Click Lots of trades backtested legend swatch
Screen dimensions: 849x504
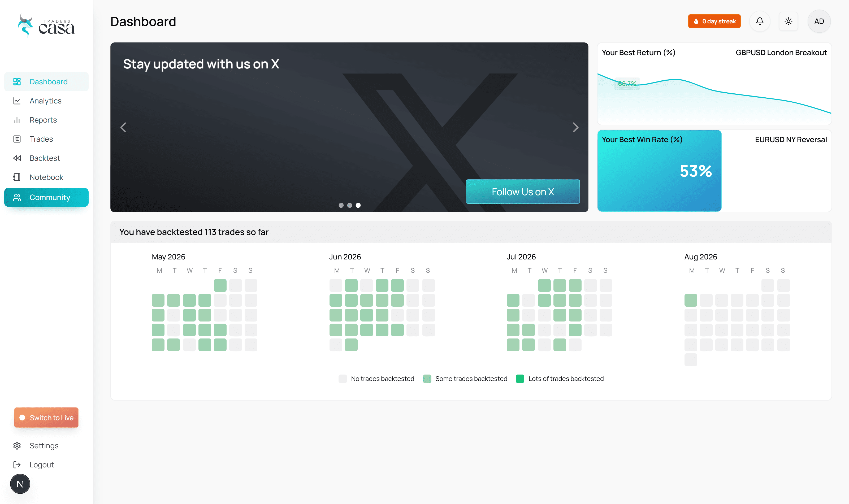point(520,379)
